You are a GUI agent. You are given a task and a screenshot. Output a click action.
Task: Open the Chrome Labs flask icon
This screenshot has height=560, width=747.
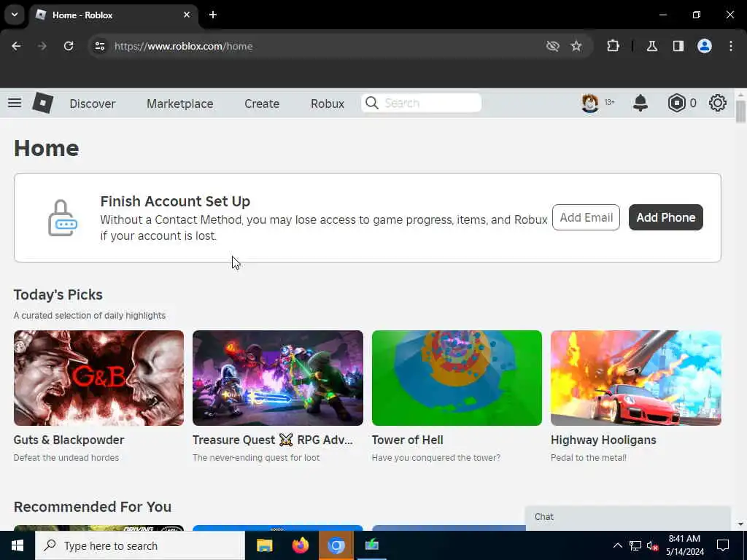pos(652,46)
